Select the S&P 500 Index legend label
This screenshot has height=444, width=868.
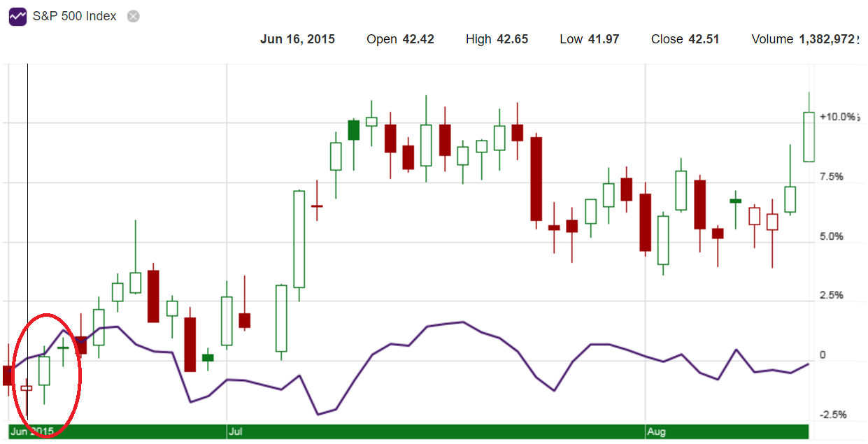[x=75, y=16]
